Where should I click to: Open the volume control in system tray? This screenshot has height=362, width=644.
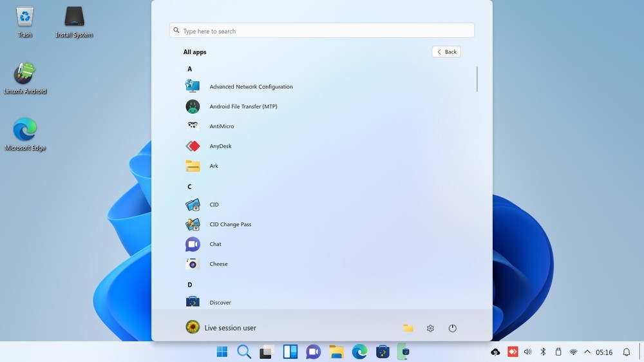tap(528, 352)
